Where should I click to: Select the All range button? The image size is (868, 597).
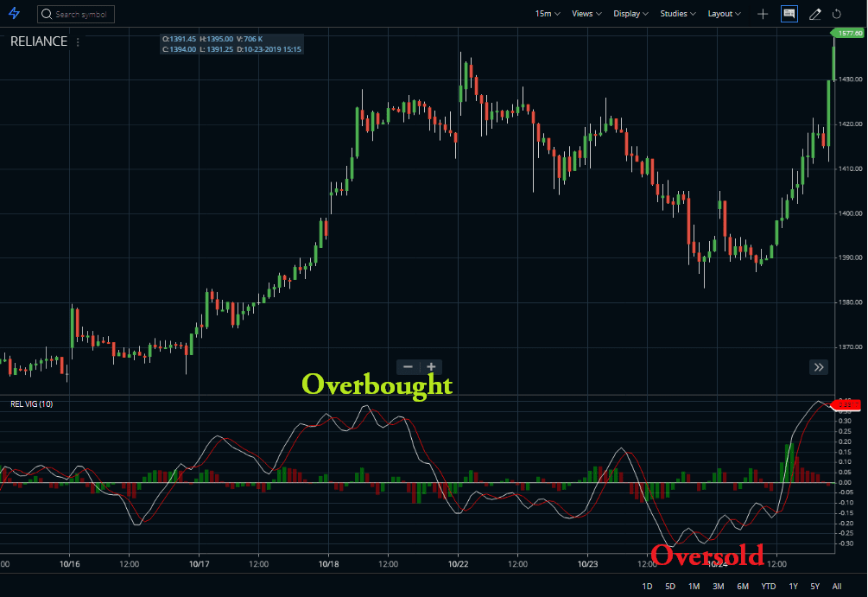coord(837,586)
